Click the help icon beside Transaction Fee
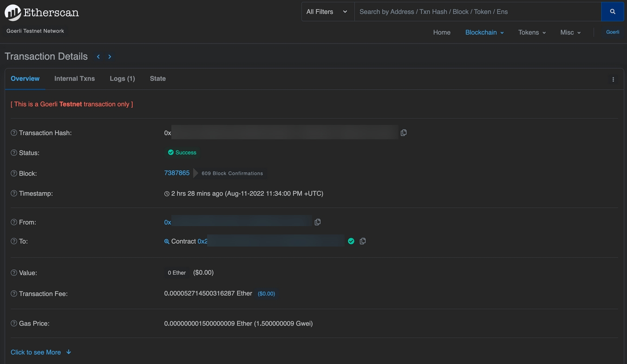 [14, 293]
